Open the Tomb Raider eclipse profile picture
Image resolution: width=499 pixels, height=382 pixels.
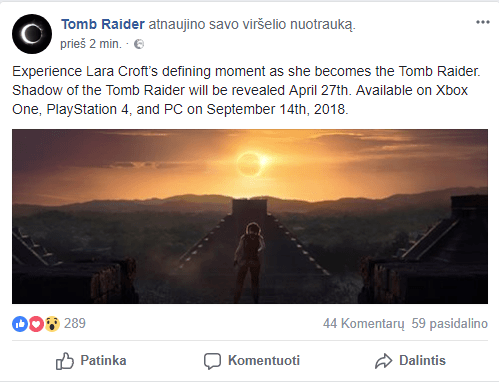click(32, 34)
